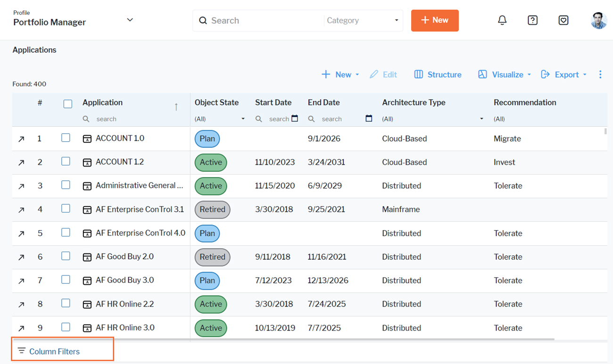Image resolution: width=613 pixels, height=364 pixels.
Task: Open ACCOUNT 1.2 via its arrow icon
Action: click(21, 162)
